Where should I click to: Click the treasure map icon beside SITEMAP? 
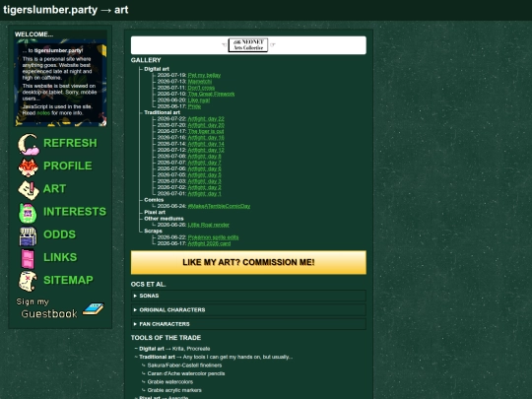point(28,281)
